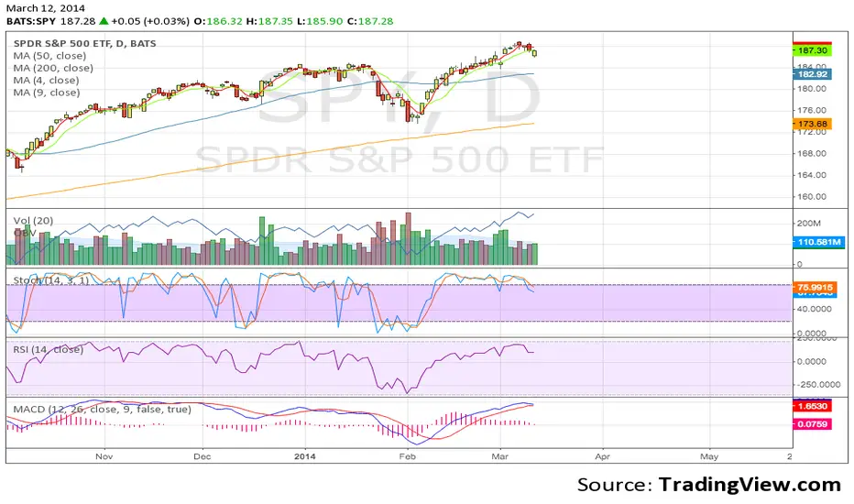Click the red 1.6530 MACD tag
This screenshot has height=504, width=854.
tap(812, 406)
